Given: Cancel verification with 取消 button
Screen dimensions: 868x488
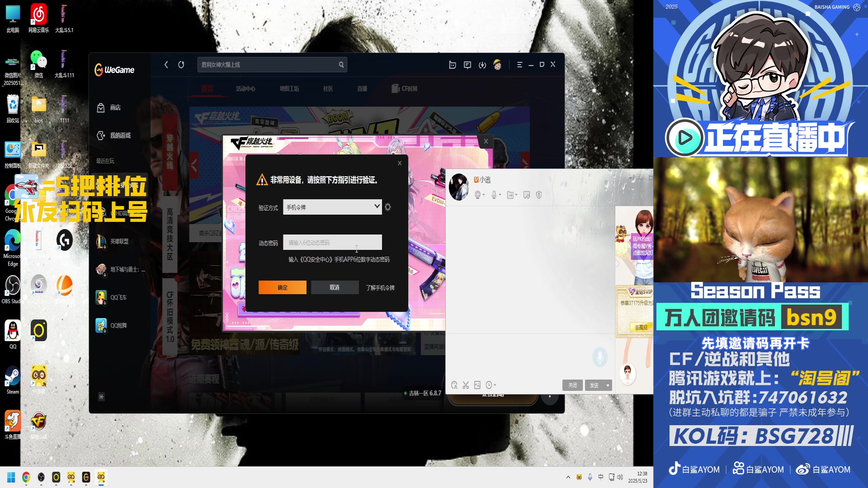Looking at the screenshot, I should pos(335,287).
